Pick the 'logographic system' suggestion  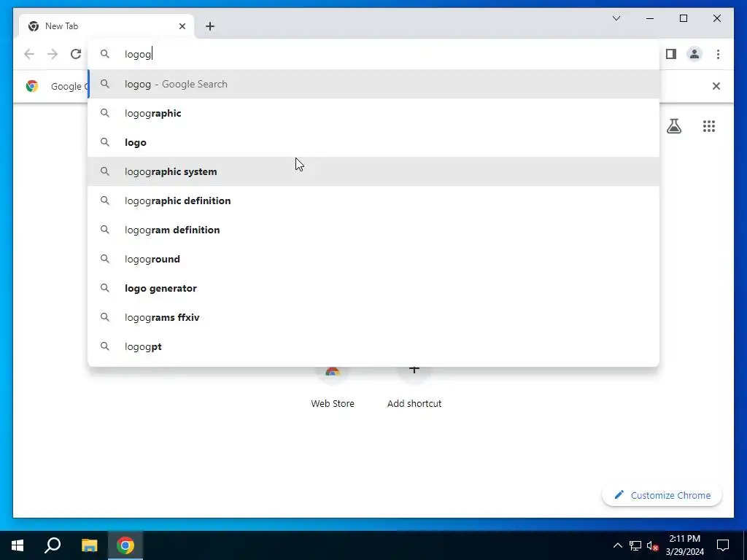coord(373,171)
